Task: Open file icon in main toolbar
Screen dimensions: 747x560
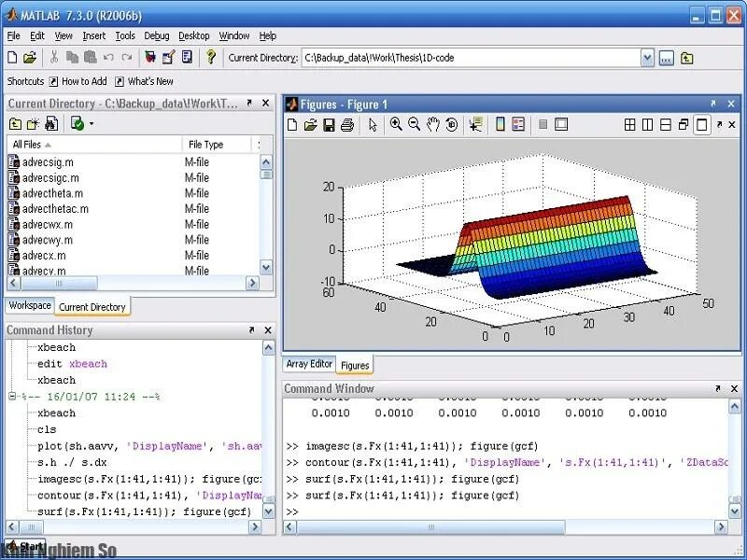Action: click(30, 58)
